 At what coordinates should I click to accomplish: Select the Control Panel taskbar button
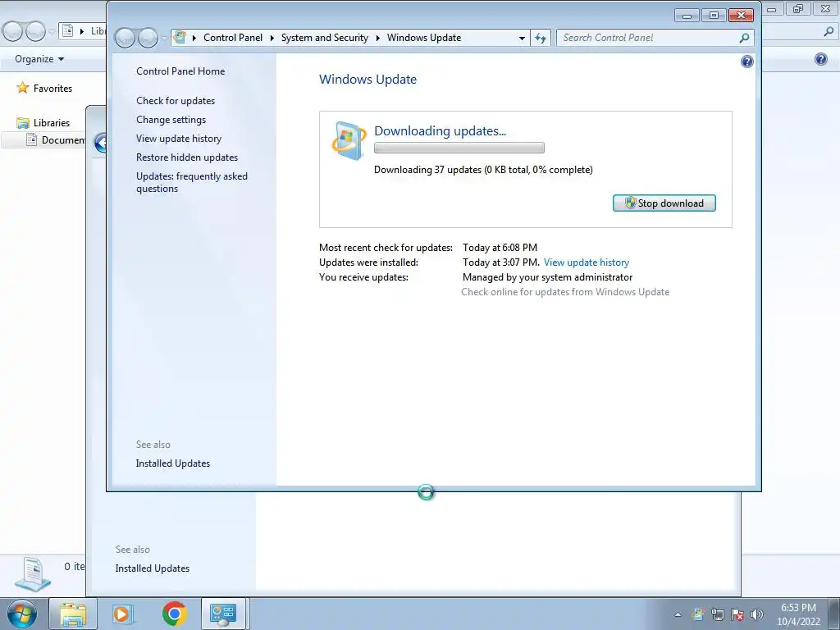point(223,614)
